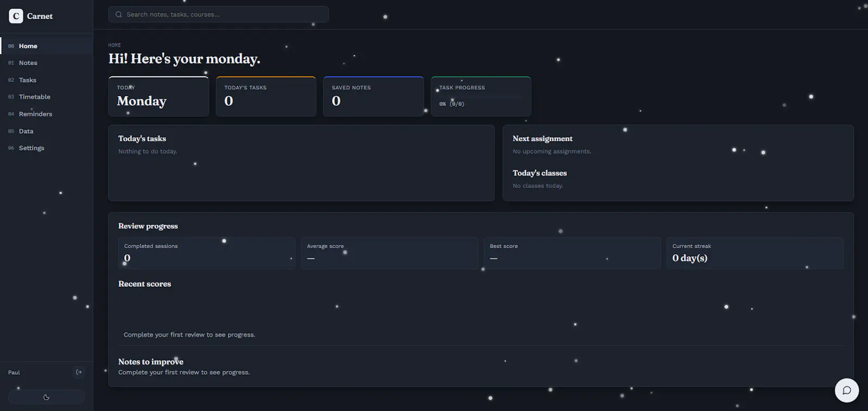Click the Completed sessions stat box
This screenshot has height=411, width=868.
click(207, 253)
